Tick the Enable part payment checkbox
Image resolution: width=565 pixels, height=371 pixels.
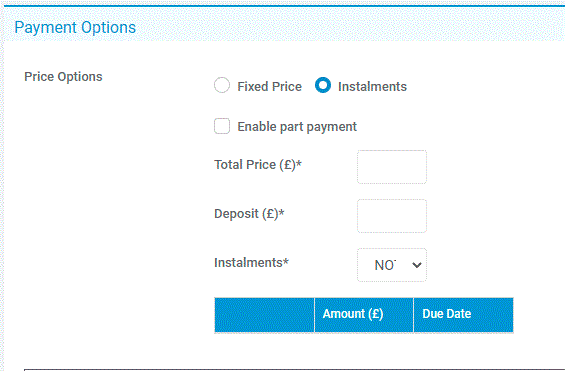click(222, 126)
